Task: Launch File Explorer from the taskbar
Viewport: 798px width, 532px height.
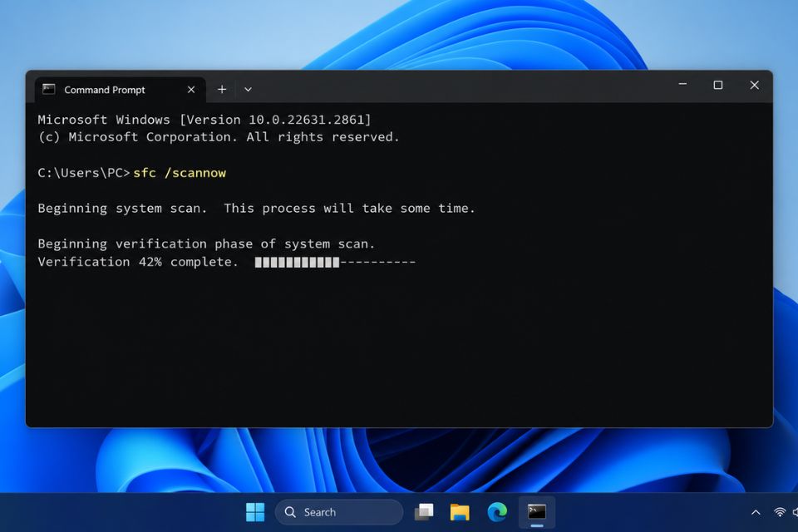Action: (x=460, y=512)
